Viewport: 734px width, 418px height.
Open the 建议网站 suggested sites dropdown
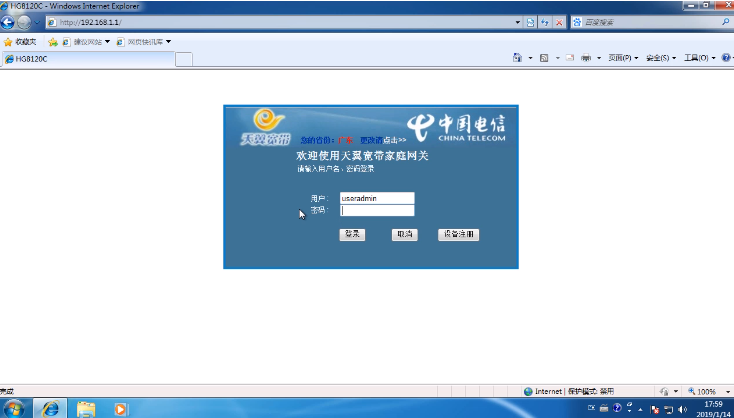87,42
